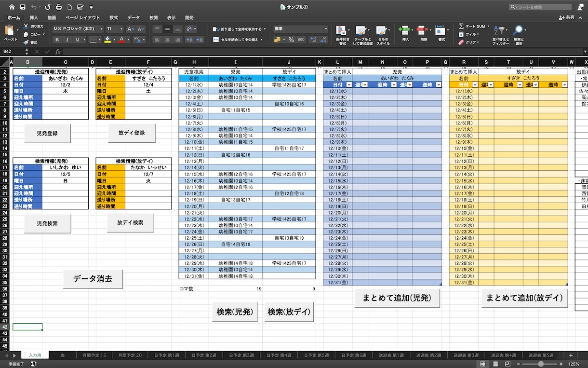Click the Redo arrow icon
The width and height of the screenshot is (588, 368).
point(47,7)
